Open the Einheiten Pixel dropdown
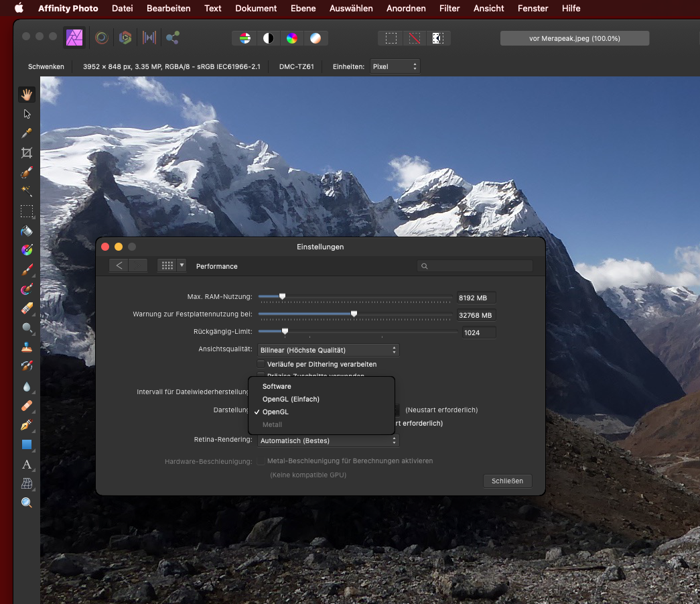The height and width of the screenshot is (604, 700). click(395, 66)
